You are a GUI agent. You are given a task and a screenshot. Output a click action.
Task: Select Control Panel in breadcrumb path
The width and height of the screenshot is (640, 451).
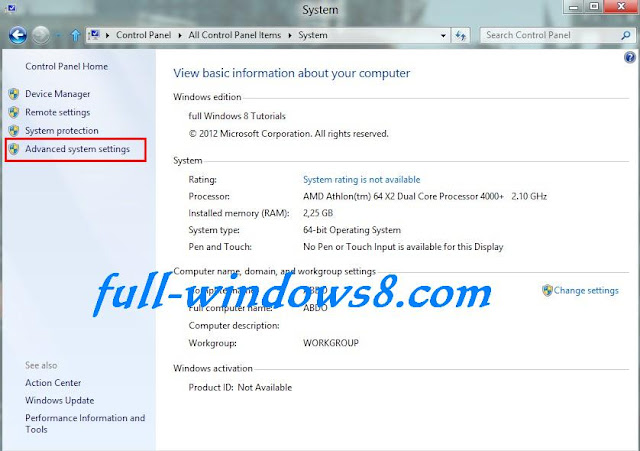[x=143, y=35]
